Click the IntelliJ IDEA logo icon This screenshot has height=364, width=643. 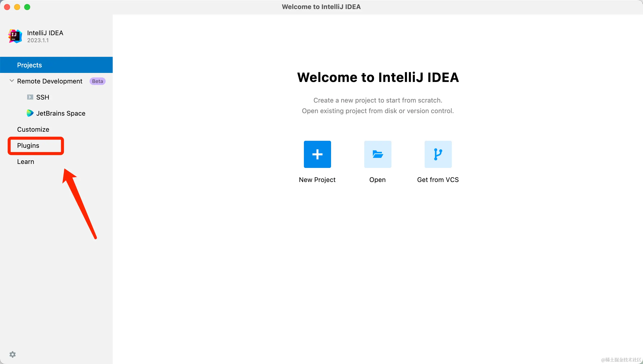click(15, 36)
